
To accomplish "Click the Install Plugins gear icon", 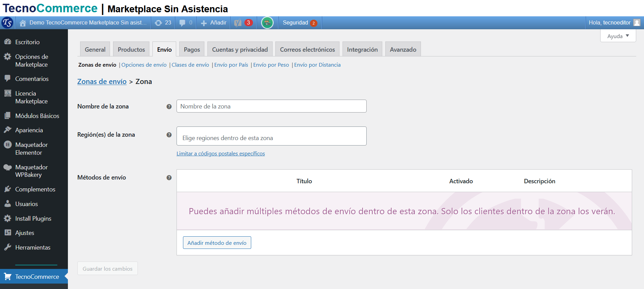I will click(7, 218).
